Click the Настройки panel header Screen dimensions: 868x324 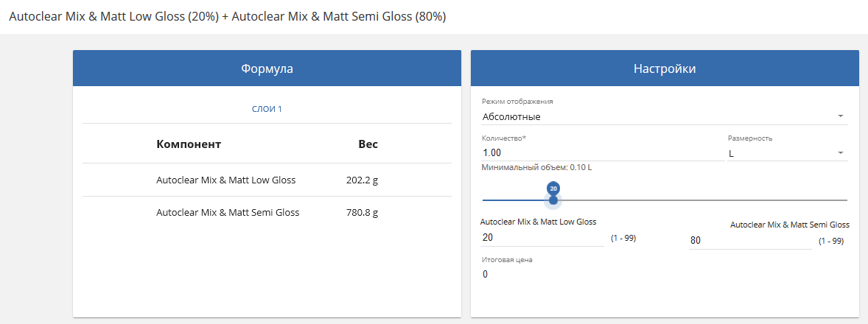tap(665, 68)
